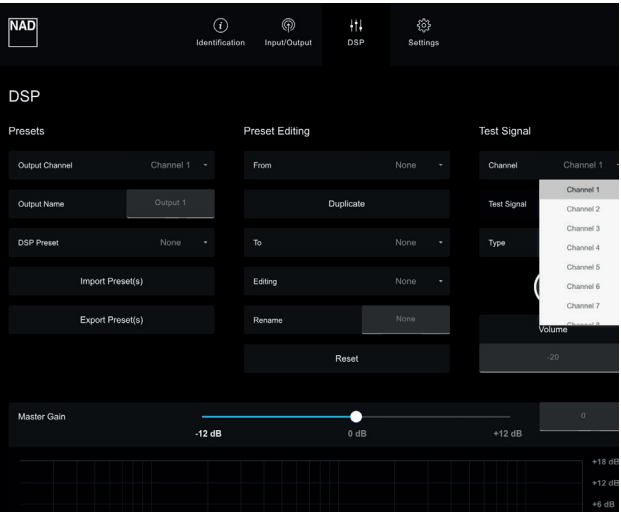Click the Output Name text field
621x515 pixels.
click(x=170, y=204)
